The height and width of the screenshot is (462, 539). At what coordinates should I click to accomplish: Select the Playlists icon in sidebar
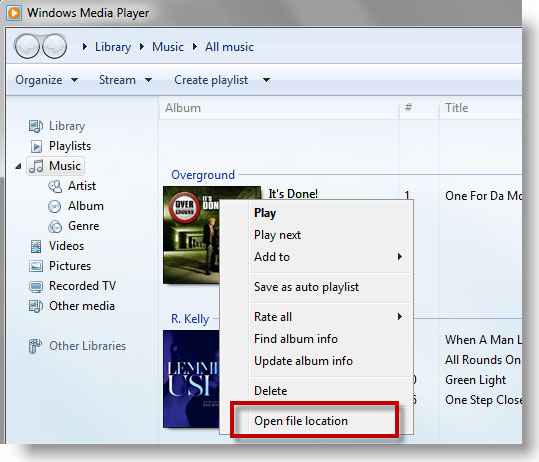click(36, 146)
